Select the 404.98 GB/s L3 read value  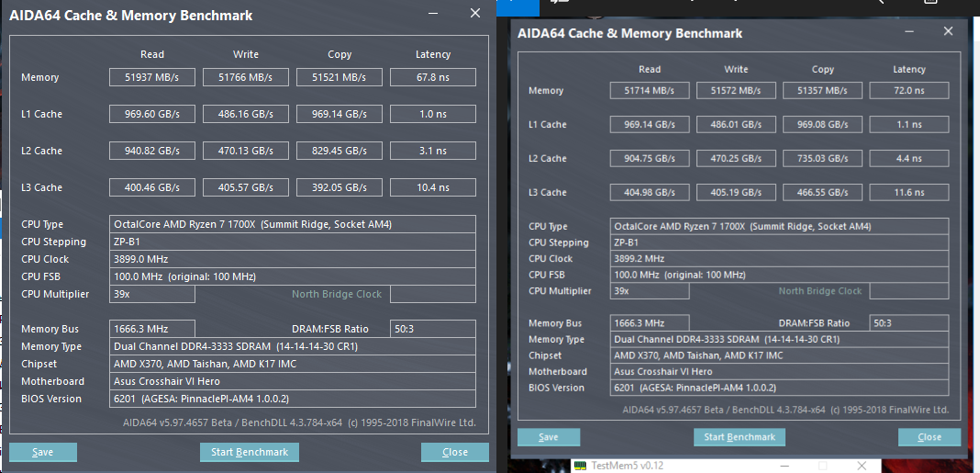click(x=650, y=192)
